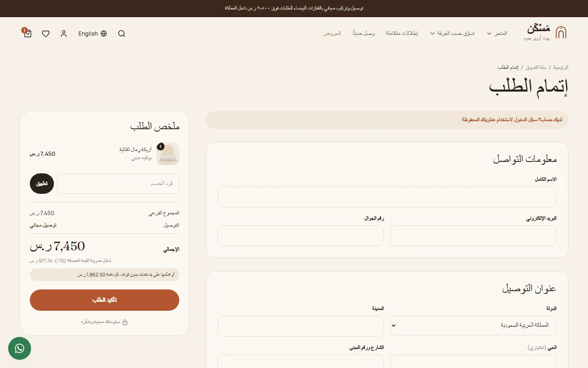Expand the المتجر menu

[497, 33]
